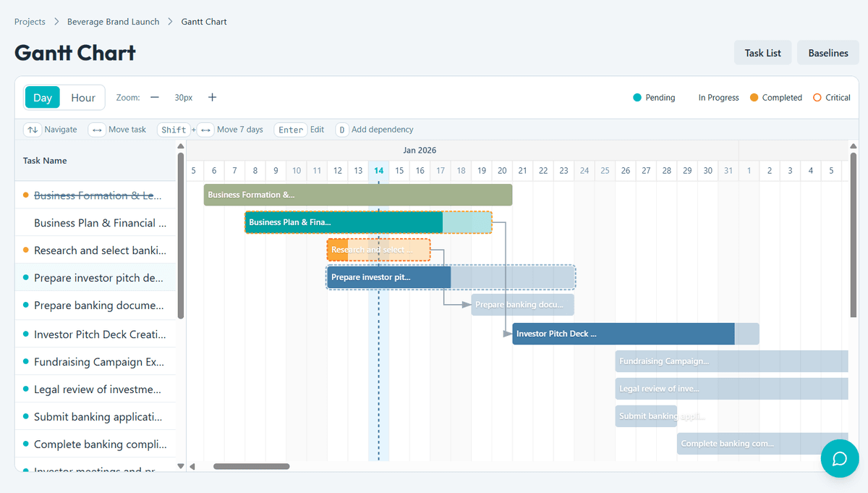Switch to the Hour view tab
Viewport: 868px width, 493px height.
(82, 97)
